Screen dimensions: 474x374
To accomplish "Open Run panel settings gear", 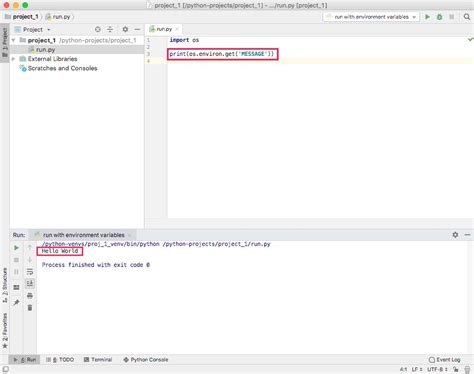I will (x=455, y=235).
